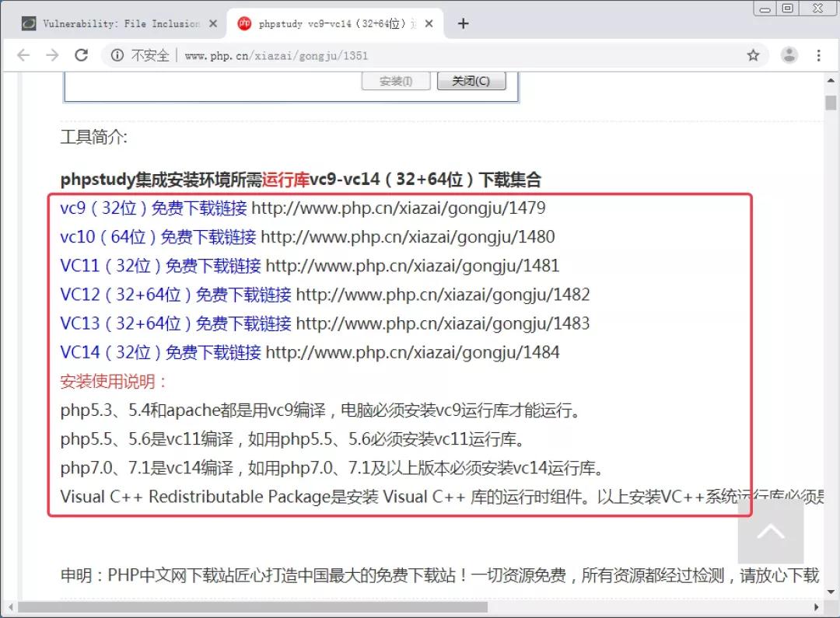
Task: Click the red 安装使用说明： text
Action: click(x=114, y=382)
